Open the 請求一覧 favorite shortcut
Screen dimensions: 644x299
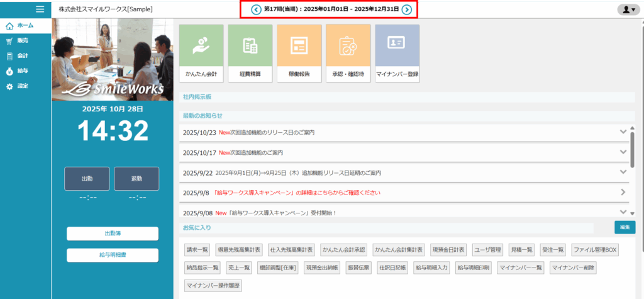coord(197,250)
